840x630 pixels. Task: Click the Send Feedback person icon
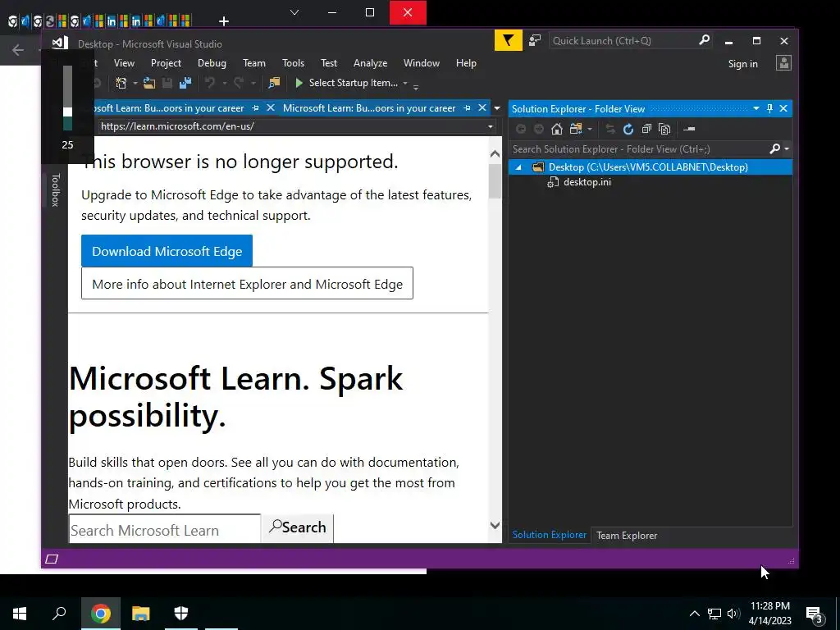[x=534, y=41]
